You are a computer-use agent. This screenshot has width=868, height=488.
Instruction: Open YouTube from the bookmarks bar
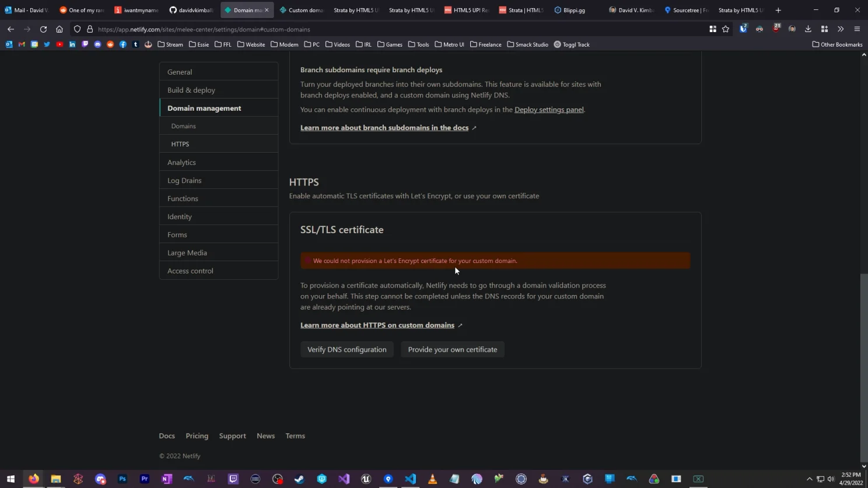click(60, 44)
